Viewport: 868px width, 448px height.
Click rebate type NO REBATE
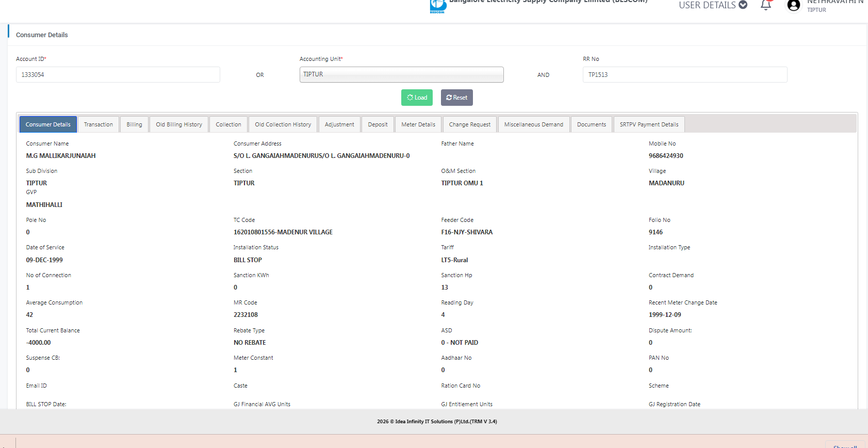click(250, 343)
